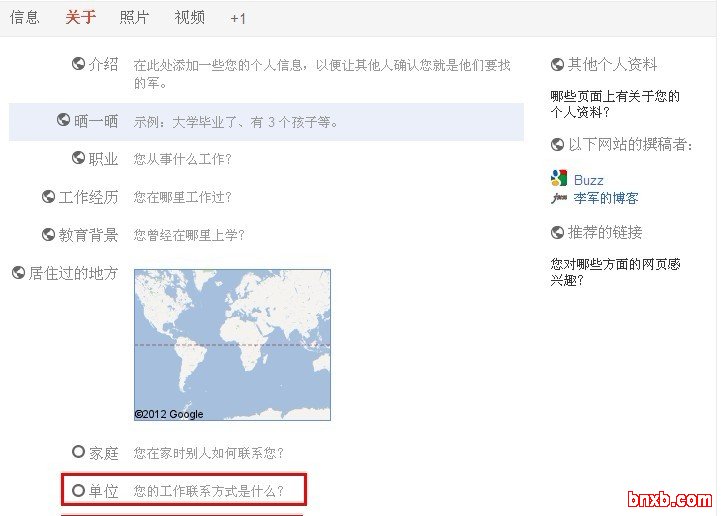Open the 视频 tab

(190, 18)
